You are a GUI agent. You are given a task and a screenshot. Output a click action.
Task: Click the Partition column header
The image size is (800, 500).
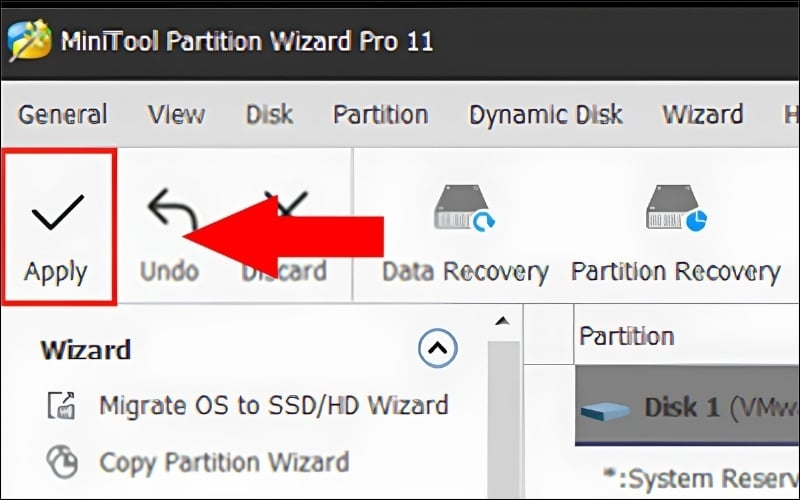pos(627,336)
